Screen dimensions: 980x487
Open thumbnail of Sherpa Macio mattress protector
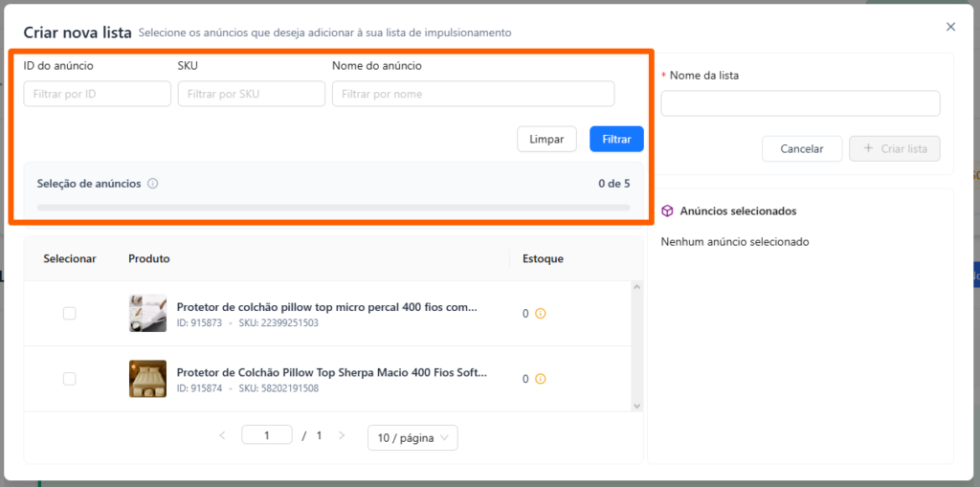pos(147,379)
